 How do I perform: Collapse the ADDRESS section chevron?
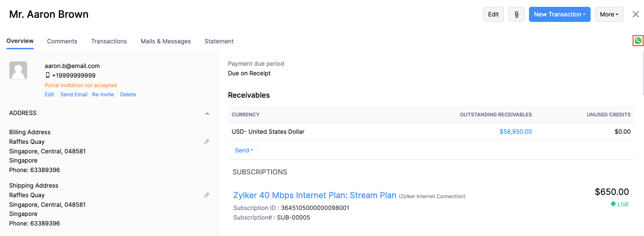coord(207,113)
